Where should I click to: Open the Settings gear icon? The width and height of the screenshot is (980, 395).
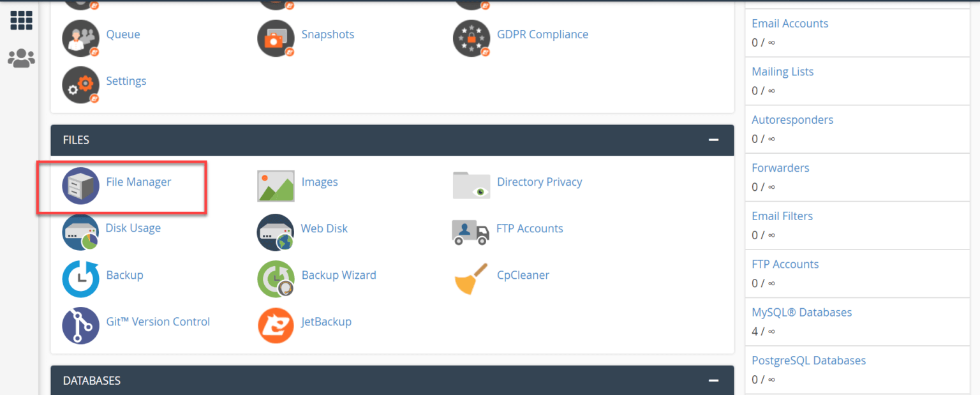pos(80,85)
